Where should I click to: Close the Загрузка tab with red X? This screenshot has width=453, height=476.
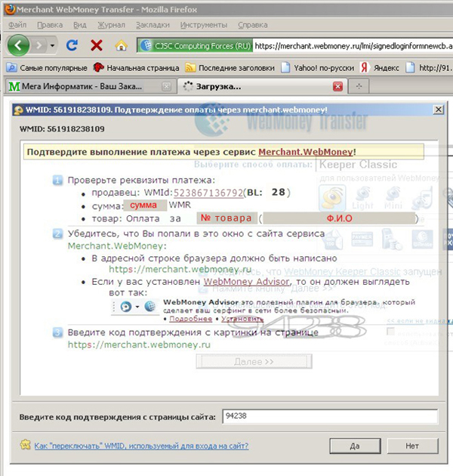[337, 87]
